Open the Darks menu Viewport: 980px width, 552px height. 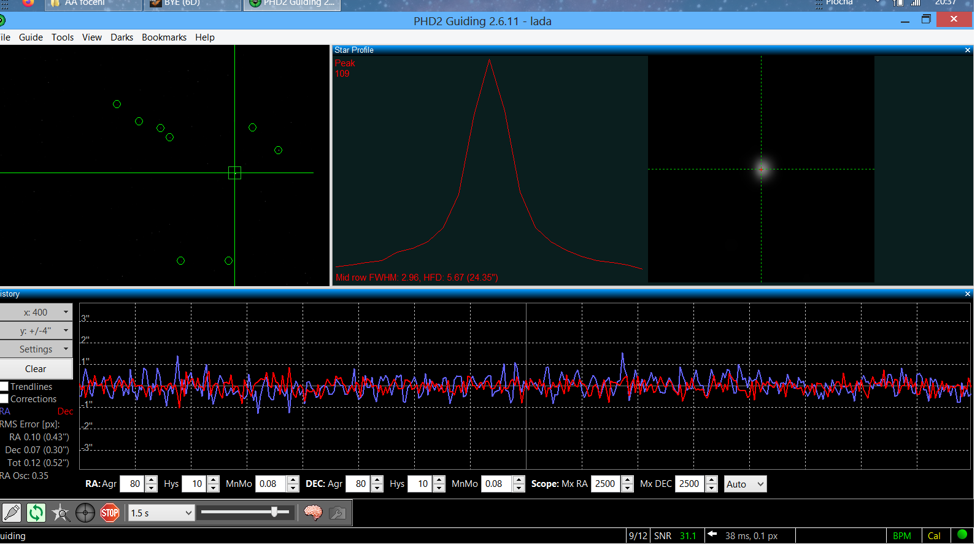tap(122, 37)
